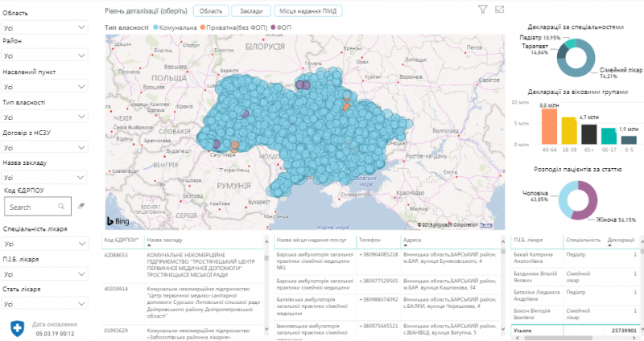
Task: Click Приватна(без ФОП) legend entry
Action: coord(233,27)
